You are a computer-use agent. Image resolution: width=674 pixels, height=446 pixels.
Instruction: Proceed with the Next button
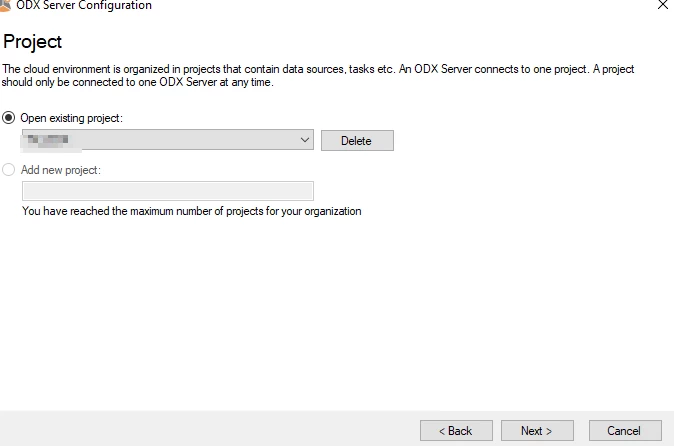pos(537,431)
